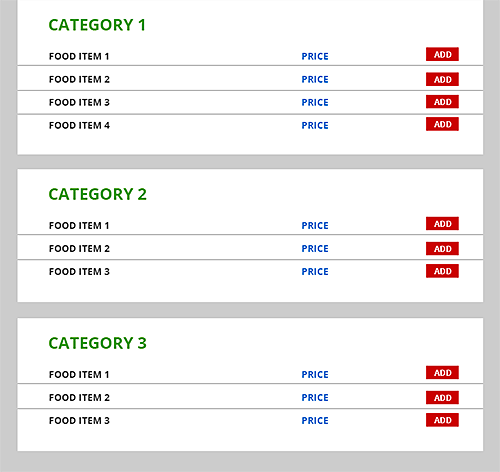The width and height of the screenshot is (500, 472).
Task: Add Food Item 2 in Category 3
Action: point(442,398)
